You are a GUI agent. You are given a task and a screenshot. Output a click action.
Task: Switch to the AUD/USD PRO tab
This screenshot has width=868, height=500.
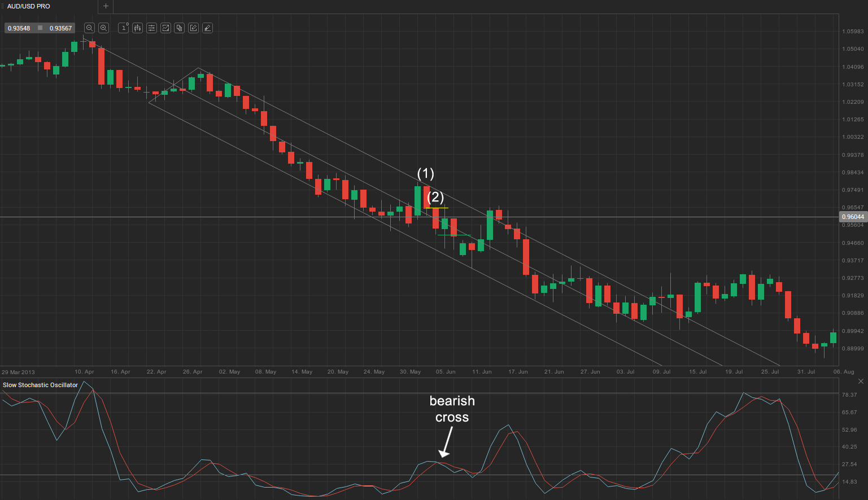pos(29,6)
